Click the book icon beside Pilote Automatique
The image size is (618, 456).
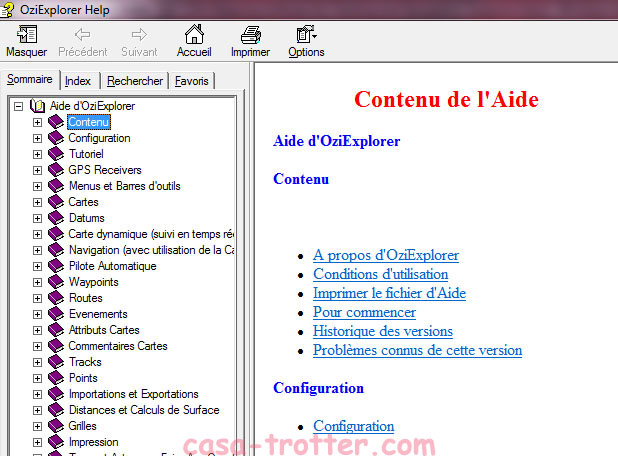(56, 266)
